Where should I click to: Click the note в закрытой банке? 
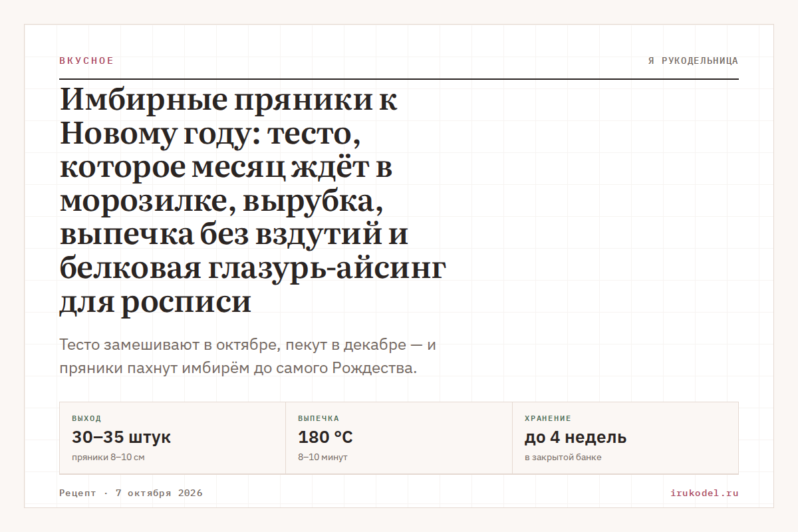[563, 458]
